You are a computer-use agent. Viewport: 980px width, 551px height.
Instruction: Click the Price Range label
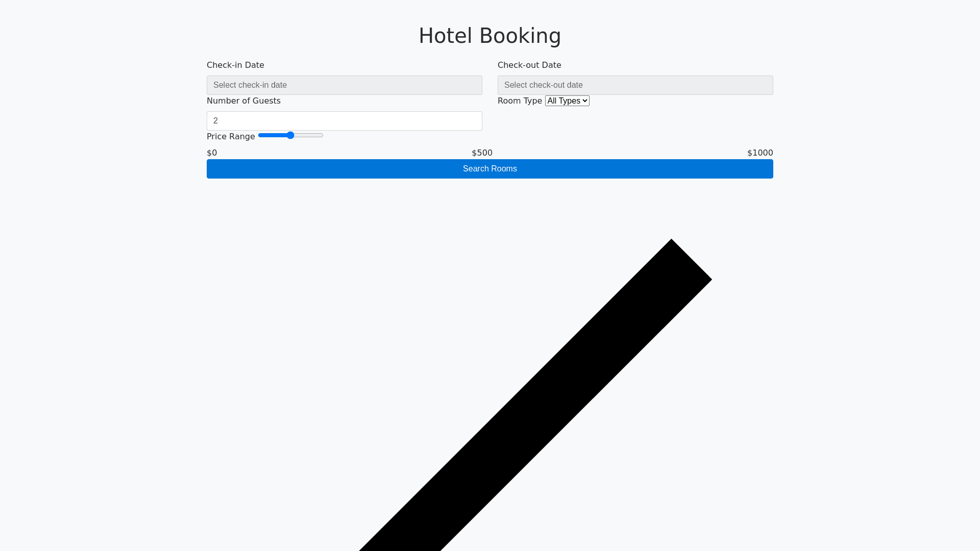pos(231,137)
